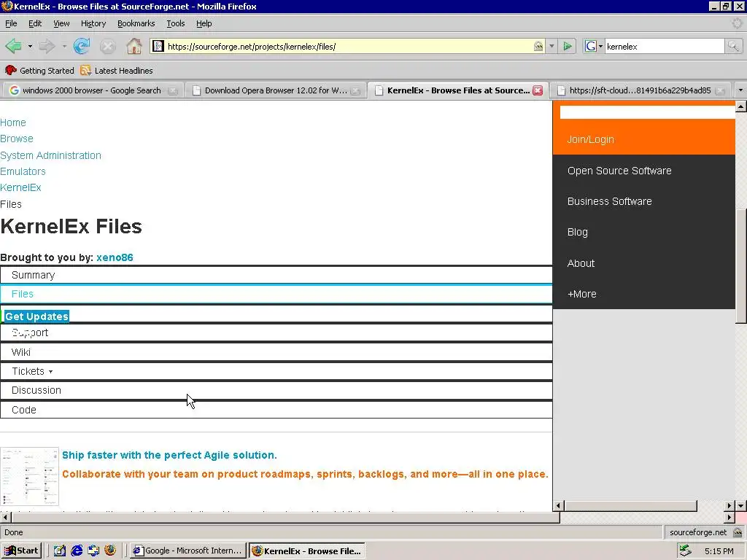
Task: Click Show Desktop quick launch icon
Action: 60,551
